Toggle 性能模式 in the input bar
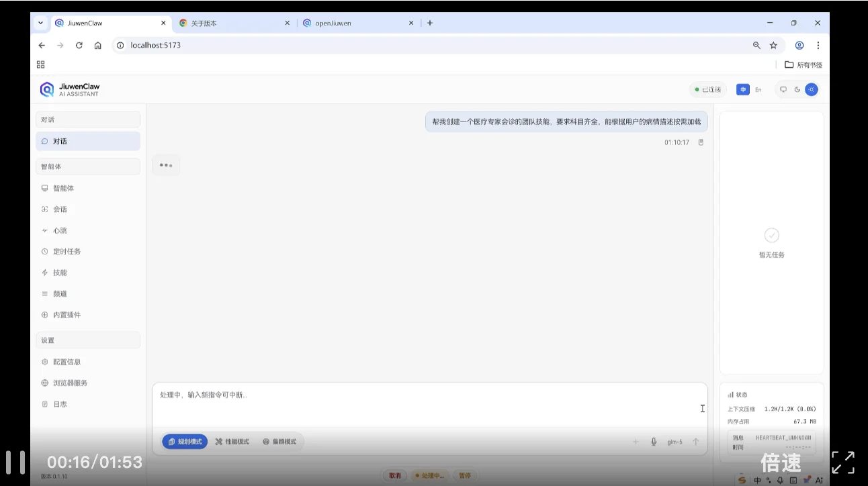The width and height of the screenshot is (868, 486). (x=231, y=441)
